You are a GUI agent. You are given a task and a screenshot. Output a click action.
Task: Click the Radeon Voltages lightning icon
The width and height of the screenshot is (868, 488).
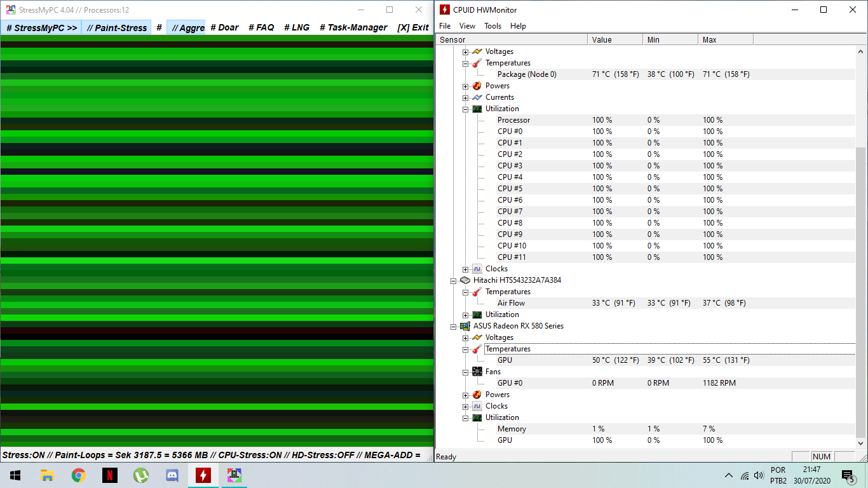[x=477, y=337]
